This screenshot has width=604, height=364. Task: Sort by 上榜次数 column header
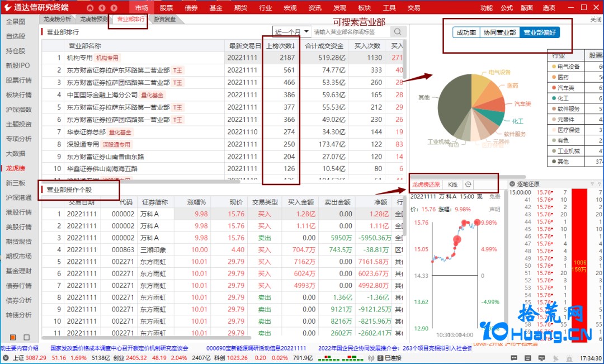[281, 46]
